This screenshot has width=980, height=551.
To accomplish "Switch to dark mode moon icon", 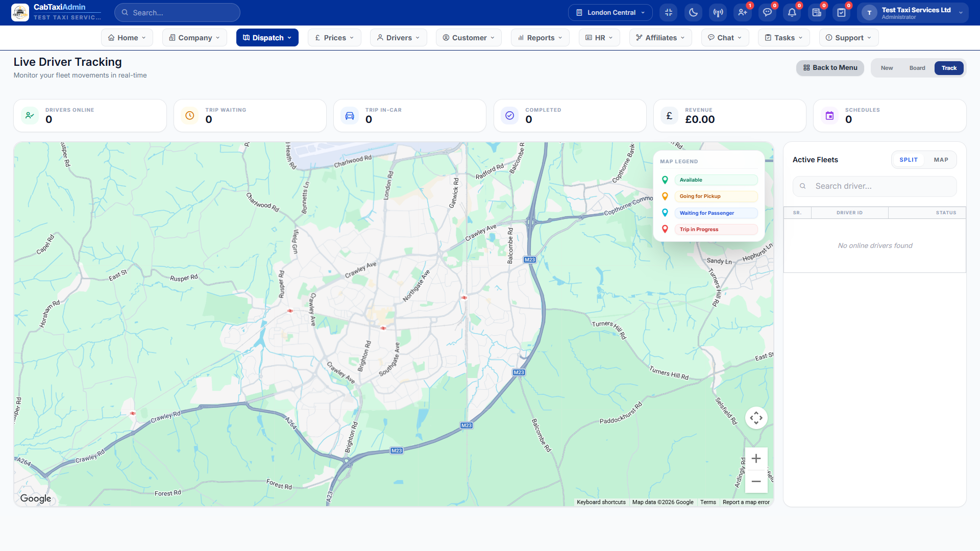I will click(x=693, y=12).
